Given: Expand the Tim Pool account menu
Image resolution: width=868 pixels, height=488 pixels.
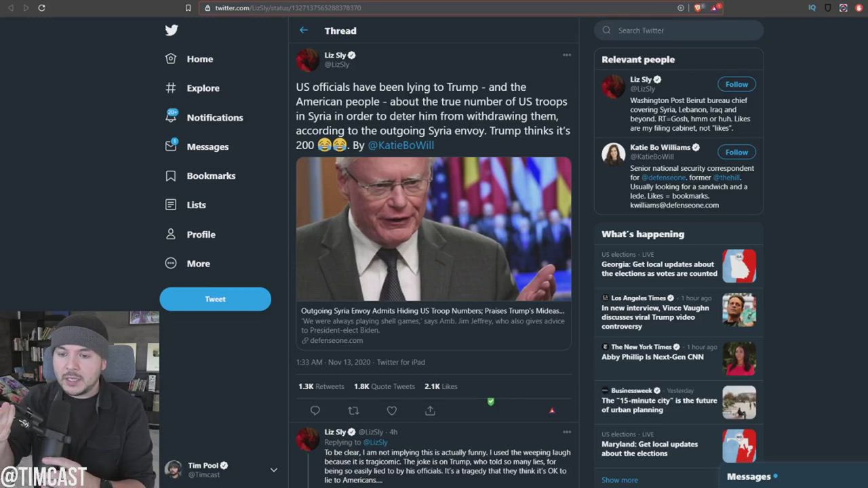Looking at the screenshot, I should click(273, 469).
